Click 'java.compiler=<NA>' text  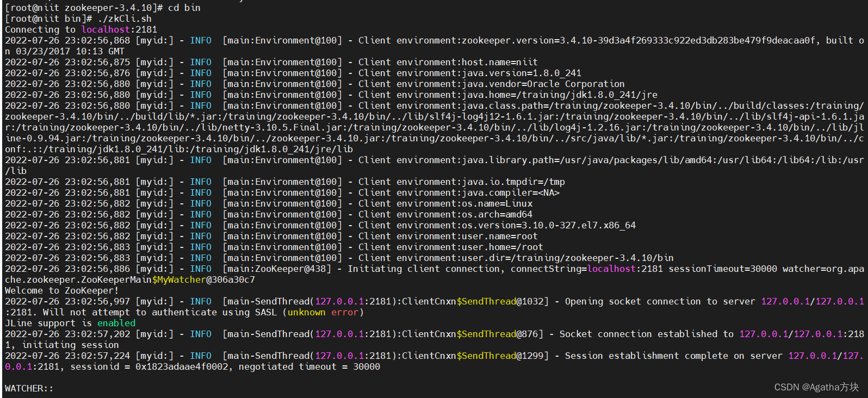(x=511, y=192)
